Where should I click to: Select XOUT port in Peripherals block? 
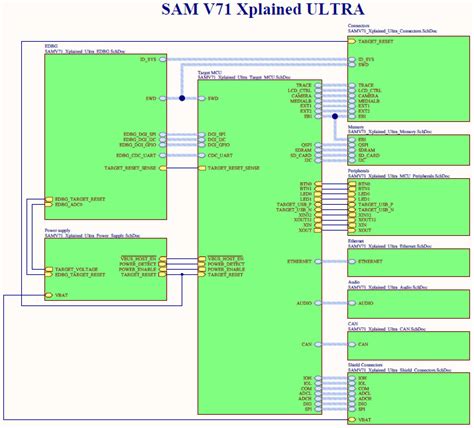[x=352, y=230]
